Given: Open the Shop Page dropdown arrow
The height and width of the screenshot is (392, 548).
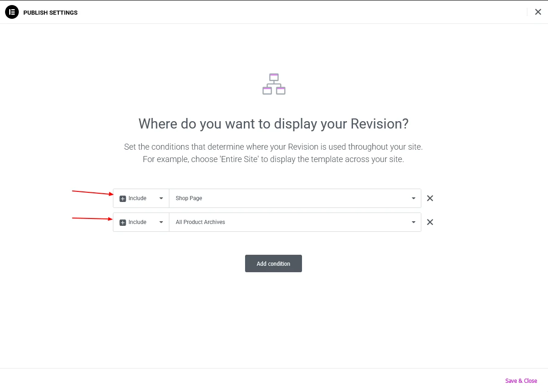Looking at the screenshot, I should pos(414,198).
